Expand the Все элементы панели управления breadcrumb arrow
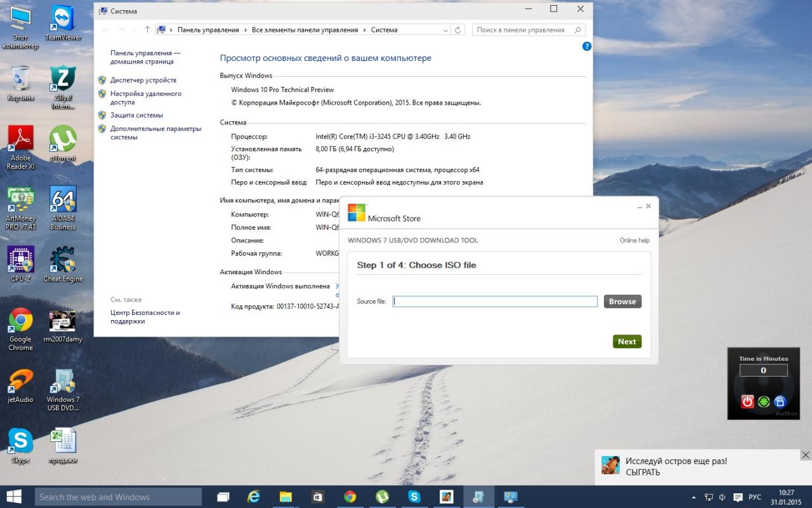This screenshot has height=508, width=812. point(365,30)
